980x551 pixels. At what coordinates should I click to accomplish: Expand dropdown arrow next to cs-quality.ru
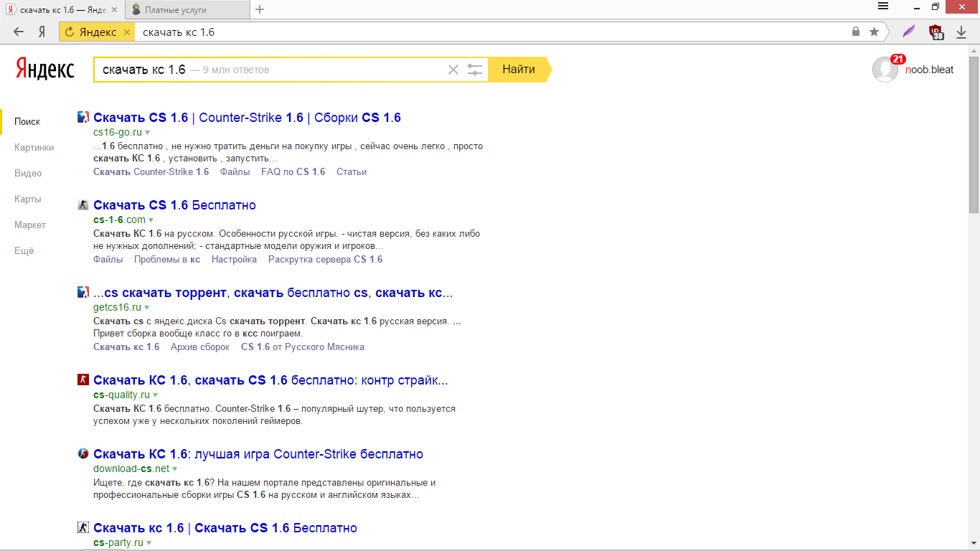pyautogui.click(x=156, y=395)
